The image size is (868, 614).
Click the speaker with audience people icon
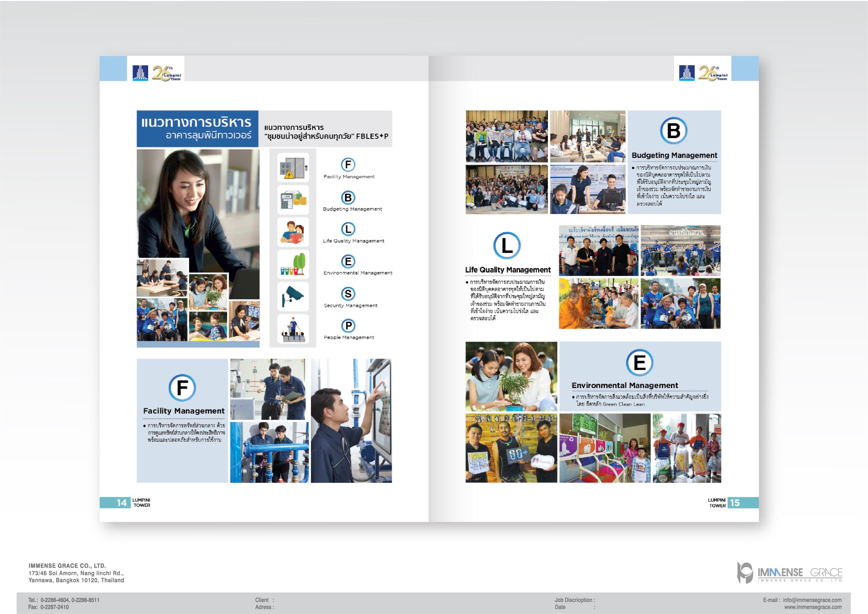point(293,329)
